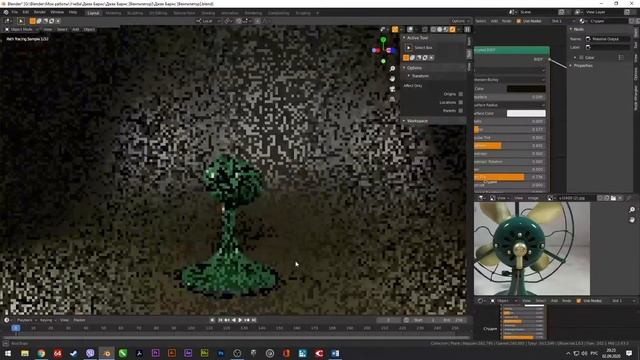The image size is (640, 360).
Task: Open Microsoft Word from the taskbar
Action: [335, 353]
